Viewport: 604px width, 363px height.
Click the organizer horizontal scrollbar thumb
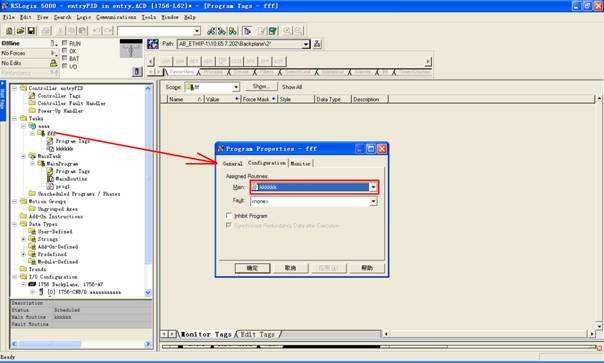pos(49,344)
